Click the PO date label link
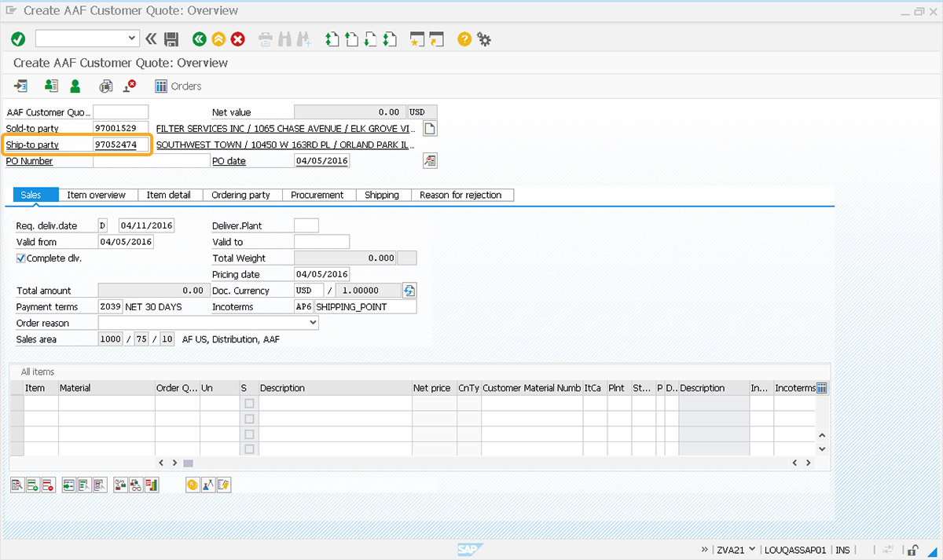 coord(229,161)
